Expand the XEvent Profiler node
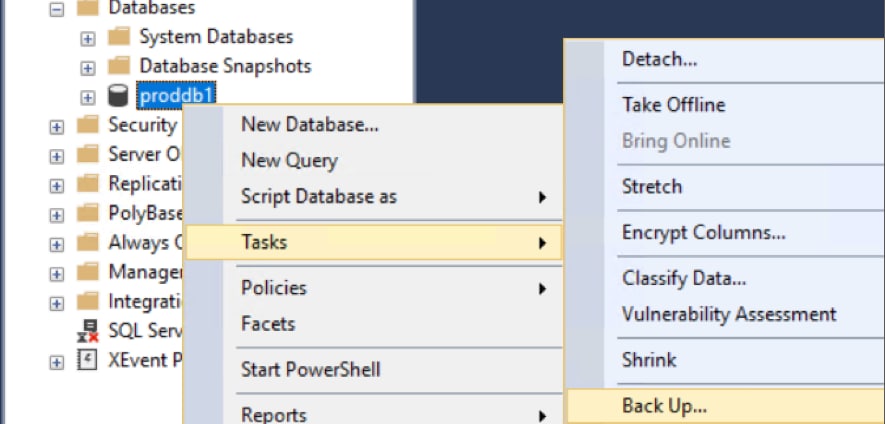Screen dimensions: 885x424 pos(57,361)
